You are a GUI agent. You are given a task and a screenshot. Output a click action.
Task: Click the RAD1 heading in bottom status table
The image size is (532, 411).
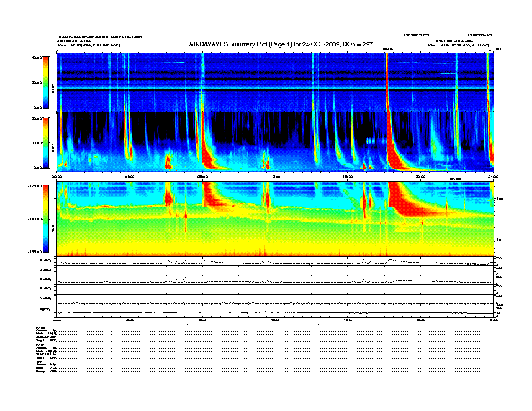(41, 345)
